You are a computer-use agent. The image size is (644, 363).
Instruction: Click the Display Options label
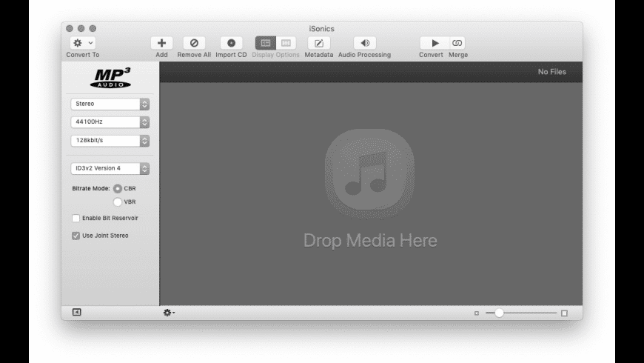coord(275,55)
